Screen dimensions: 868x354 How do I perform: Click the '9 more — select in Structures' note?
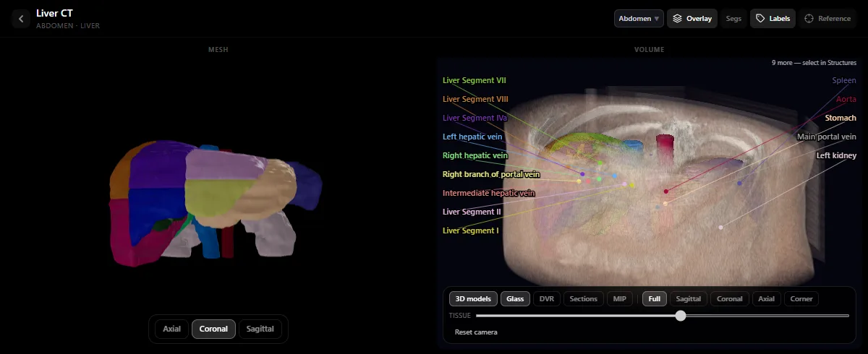coord(814,63)
